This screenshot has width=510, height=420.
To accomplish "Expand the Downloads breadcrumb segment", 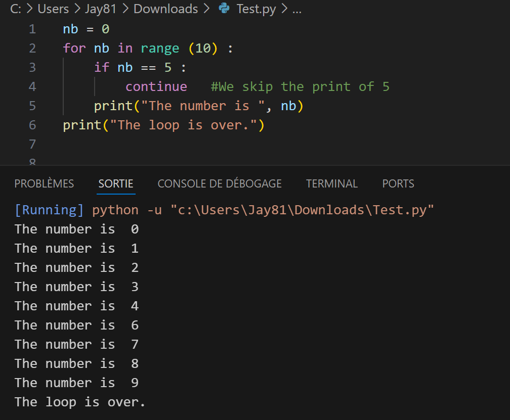I will click(165, 9).
